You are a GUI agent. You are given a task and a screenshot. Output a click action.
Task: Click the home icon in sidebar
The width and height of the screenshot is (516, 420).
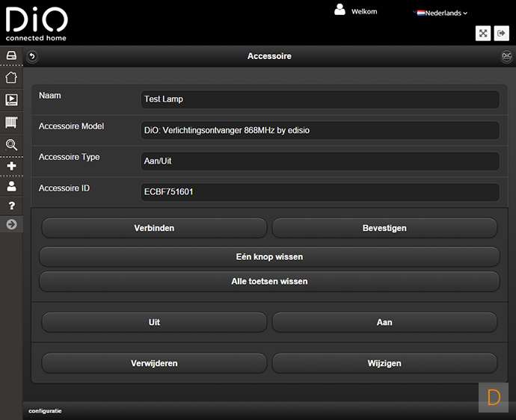point(11,78)
